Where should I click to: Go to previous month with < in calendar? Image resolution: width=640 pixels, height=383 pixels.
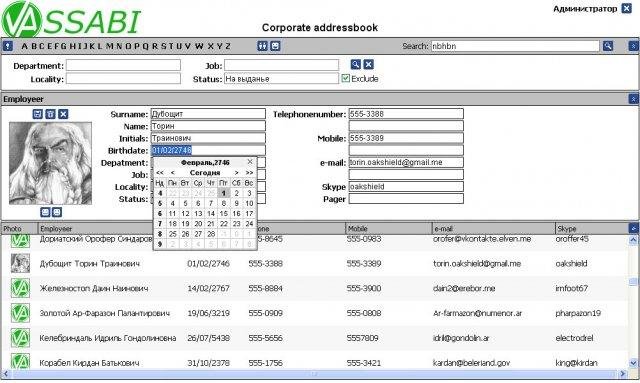[172, 173]
